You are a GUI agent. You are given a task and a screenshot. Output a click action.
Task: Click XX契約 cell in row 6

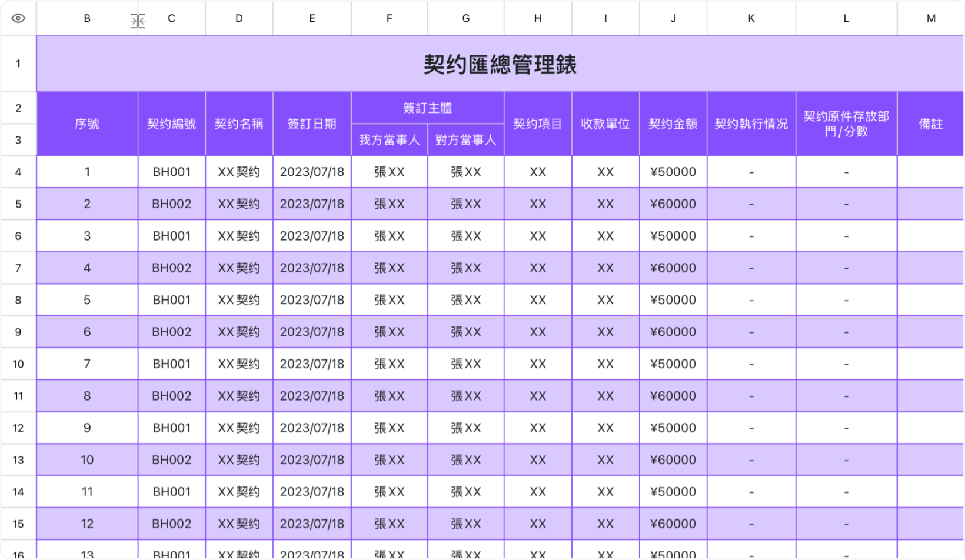click(239, 236)
